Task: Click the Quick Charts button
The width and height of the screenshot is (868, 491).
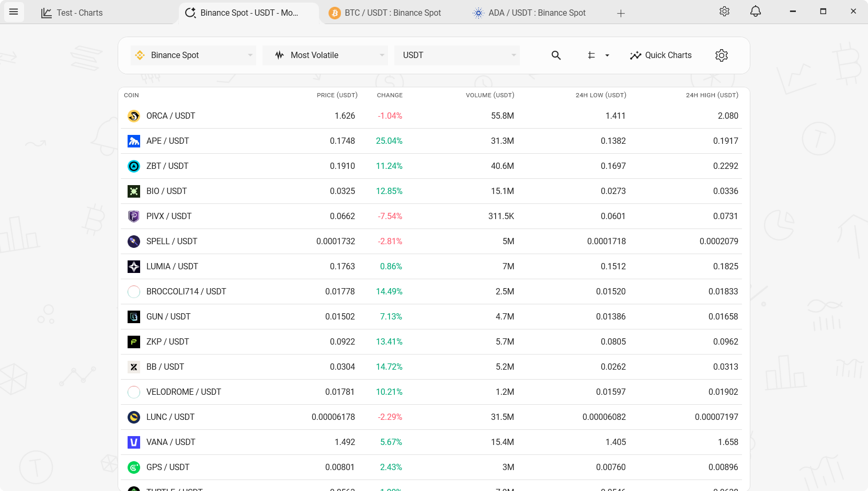Action: [660, 55]
